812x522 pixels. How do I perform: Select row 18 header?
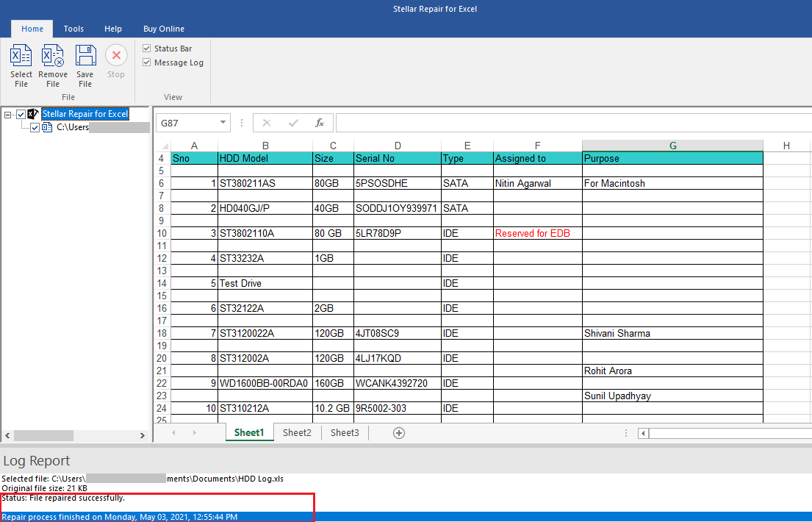point(162,333)
